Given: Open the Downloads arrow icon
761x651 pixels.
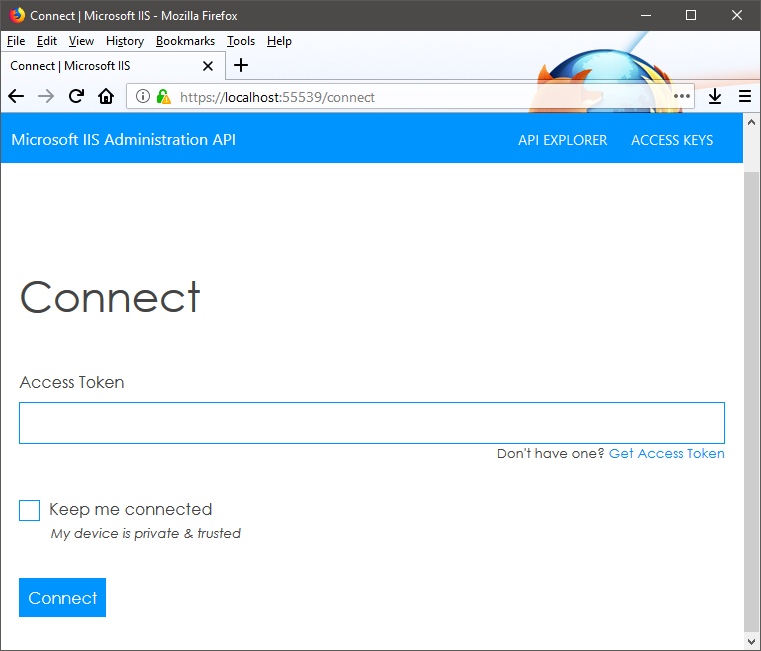Looking at the screenshot, I should pyautogui.click(x=715, y=97).
